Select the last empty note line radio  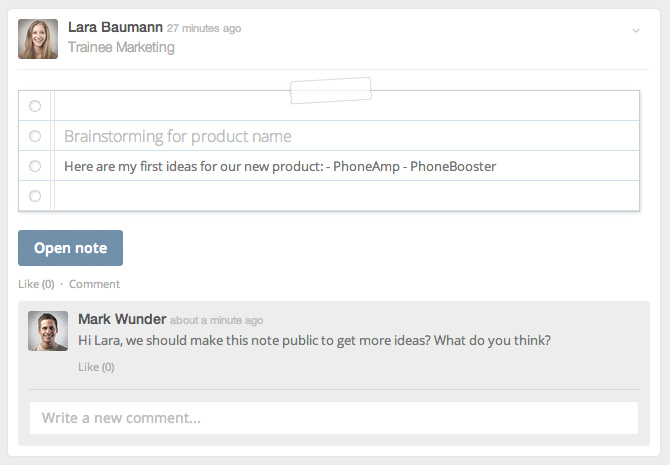[35, 196]
